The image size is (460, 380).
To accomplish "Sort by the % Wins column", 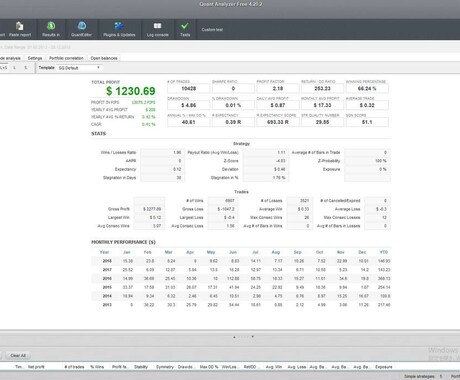I will coord(97,367).
